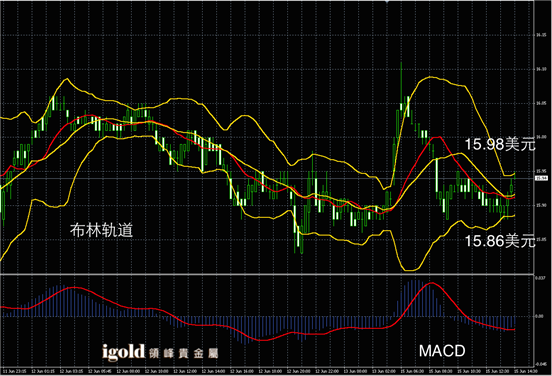Click the 15.98美元 price annotation

[x=500, y=144]
